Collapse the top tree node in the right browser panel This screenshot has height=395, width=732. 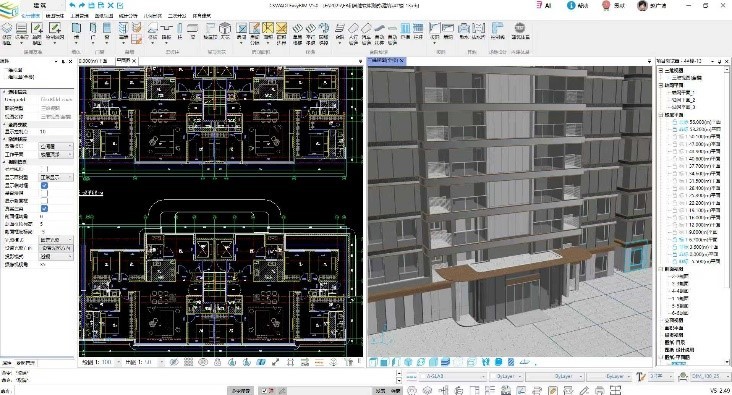click(661, 70)
